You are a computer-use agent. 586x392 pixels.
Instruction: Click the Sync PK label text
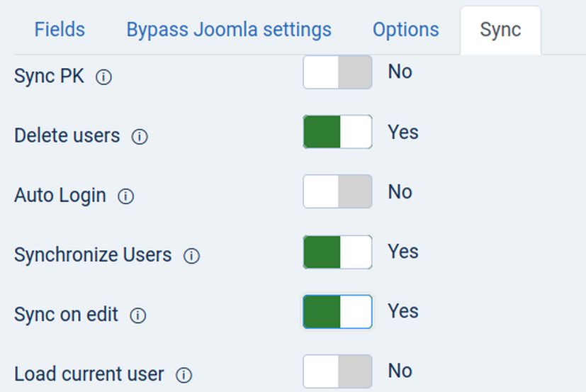[49, 77]
